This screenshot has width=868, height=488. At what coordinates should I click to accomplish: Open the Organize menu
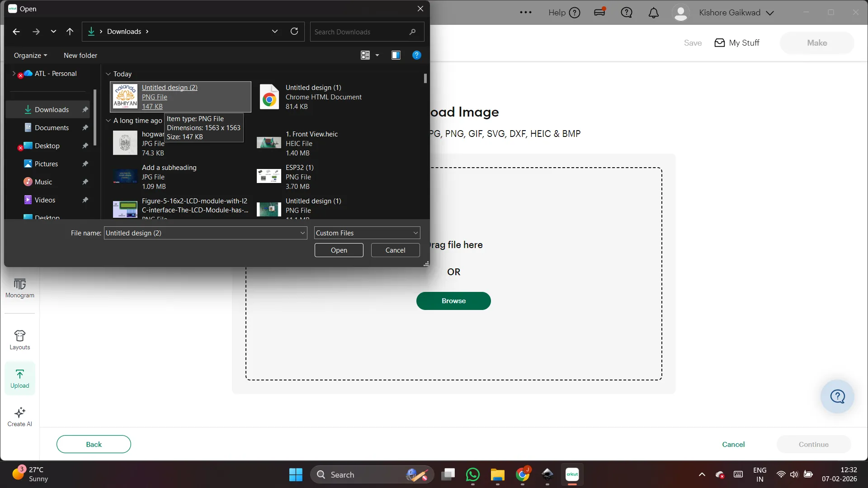(30, 55)
